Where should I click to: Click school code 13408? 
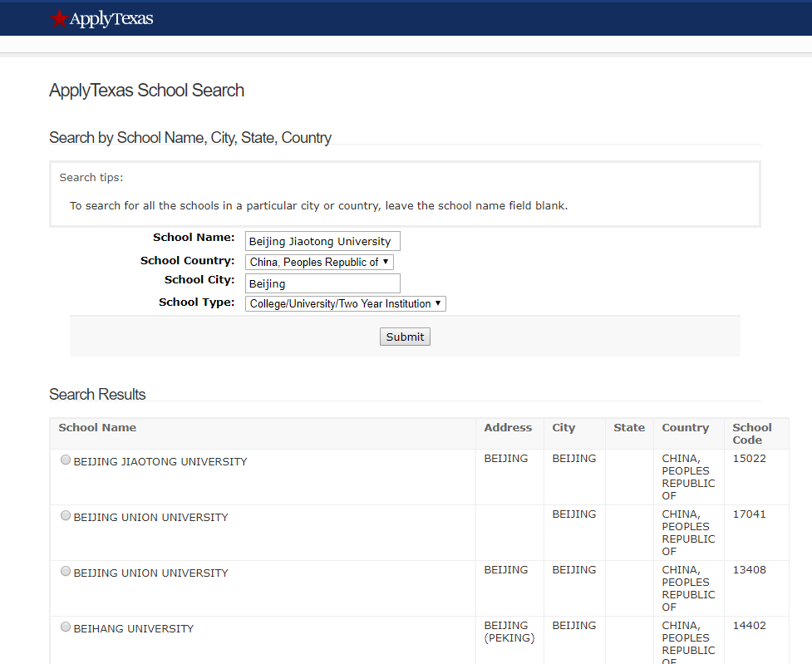click(750, 570)
